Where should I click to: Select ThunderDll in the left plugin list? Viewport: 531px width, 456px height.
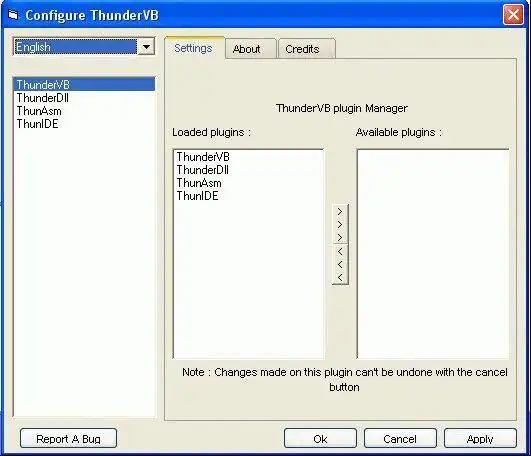84,98
